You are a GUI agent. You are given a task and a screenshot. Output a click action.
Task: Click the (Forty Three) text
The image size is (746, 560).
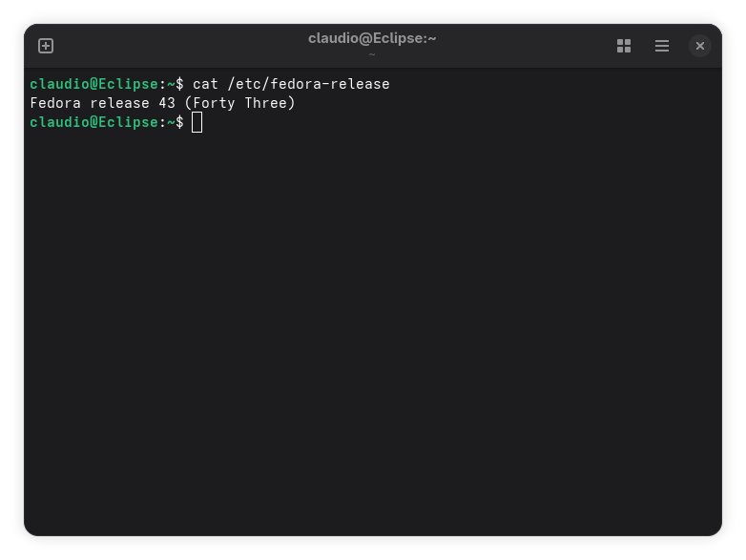click(239, 103)
